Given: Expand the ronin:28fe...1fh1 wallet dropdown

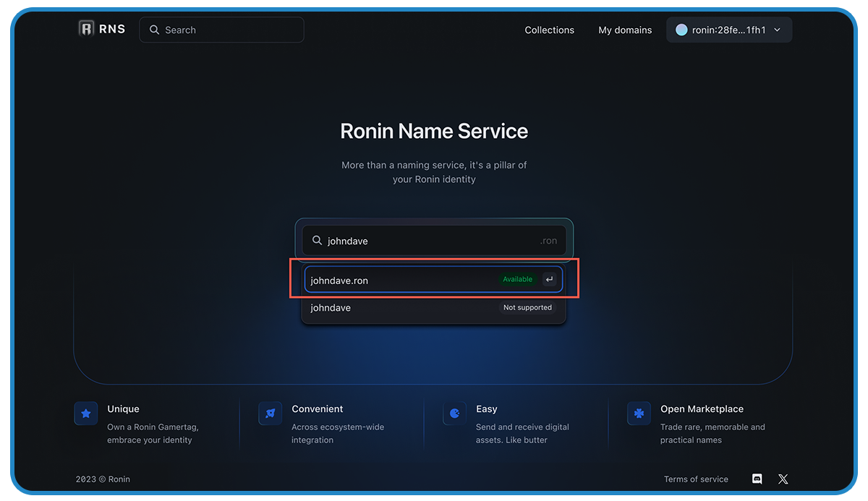Looking at the screenshot, I should 728,30.
